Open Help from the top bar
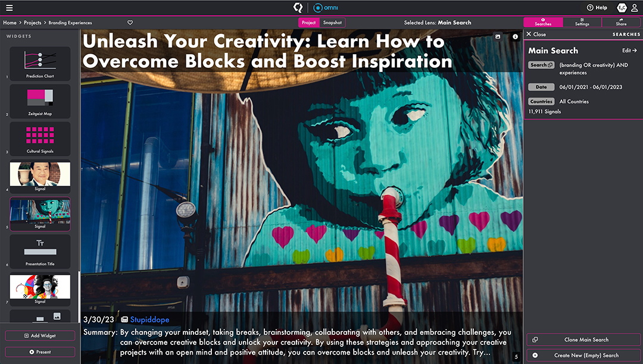The image size is (643, 364). 597,8
